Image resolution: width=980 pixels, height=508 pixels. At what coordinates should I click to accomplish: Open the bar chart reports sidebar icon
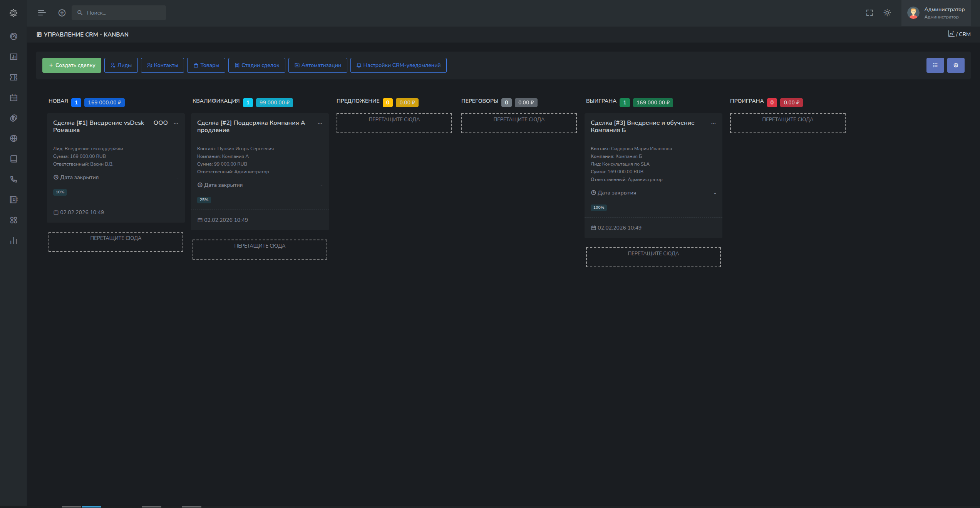13,57
